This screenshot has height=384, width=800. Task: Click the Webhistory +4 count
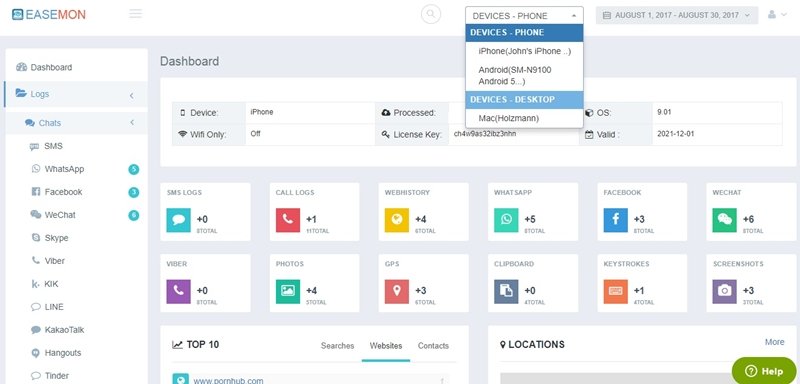point(420,219)
